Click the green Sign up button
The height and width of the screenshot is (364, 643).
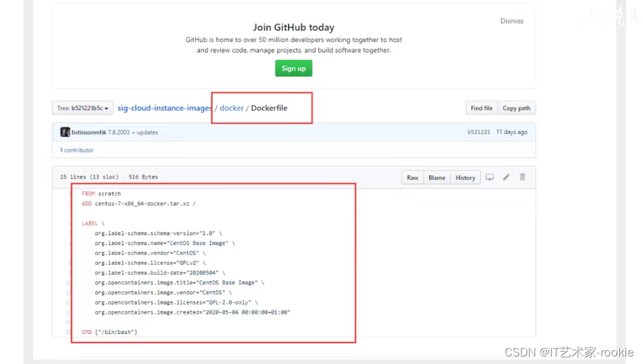pyautogui.click(x=294, y=68)
